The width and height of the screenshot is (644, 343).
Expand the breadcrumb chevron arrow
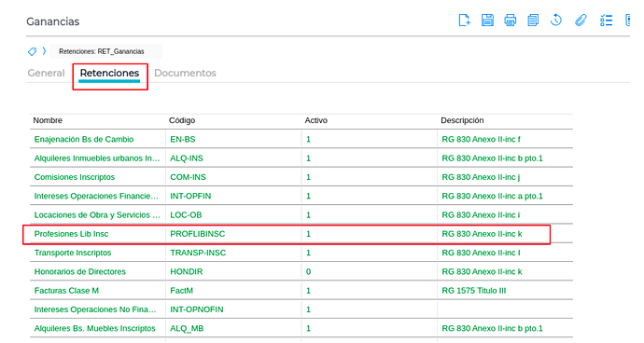pyautogui.click(x=44, y=51)
